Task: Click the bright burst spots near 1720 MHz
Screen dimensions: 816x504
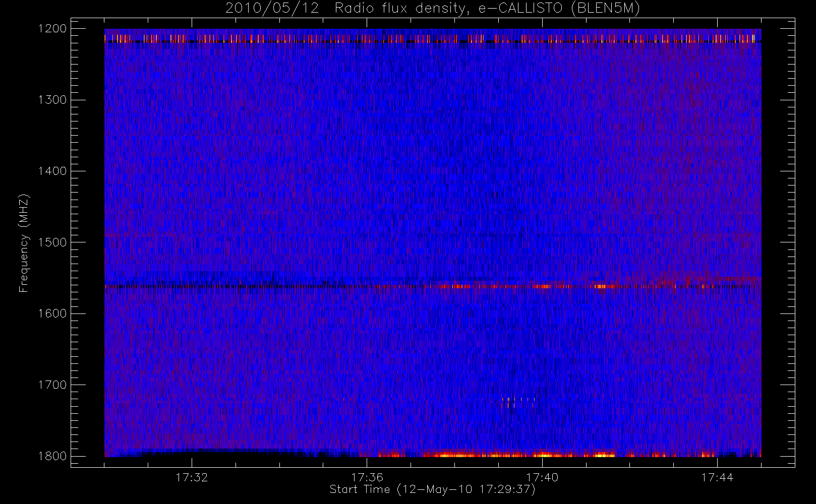Action: [518, 402]
